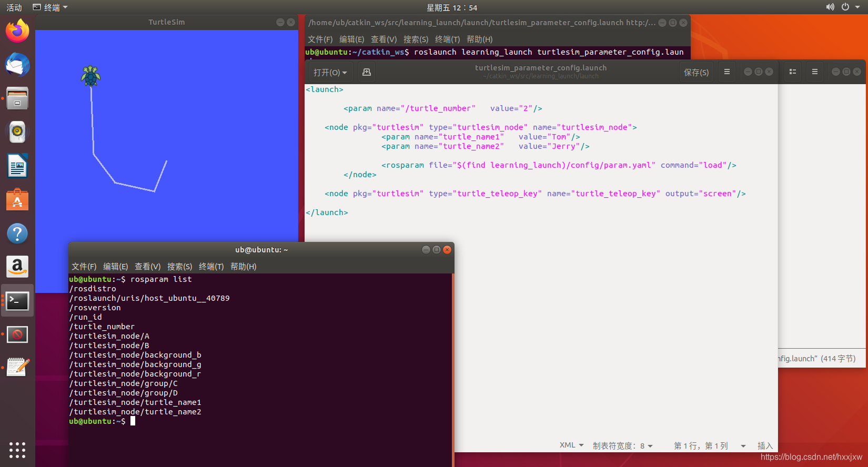Click the rosparam file load line

click(x=559, y=165)
